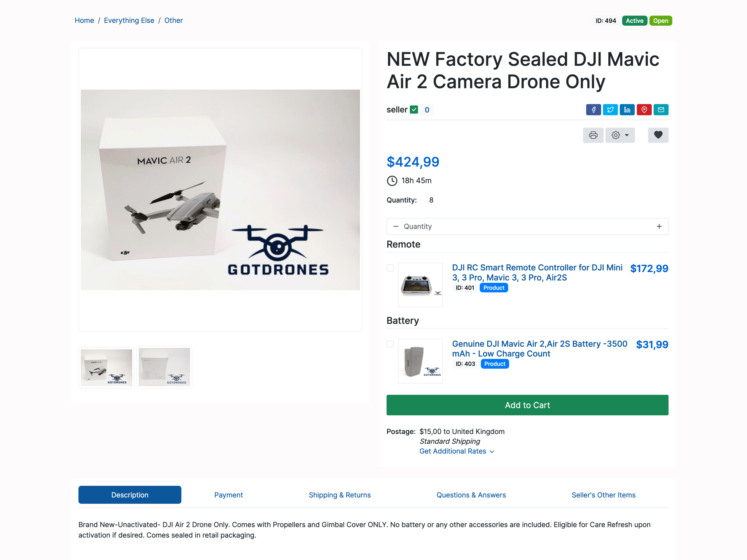Open the settings gear dropdown
Viewport: 747px width, 560px height.
[x=620, y=135]
